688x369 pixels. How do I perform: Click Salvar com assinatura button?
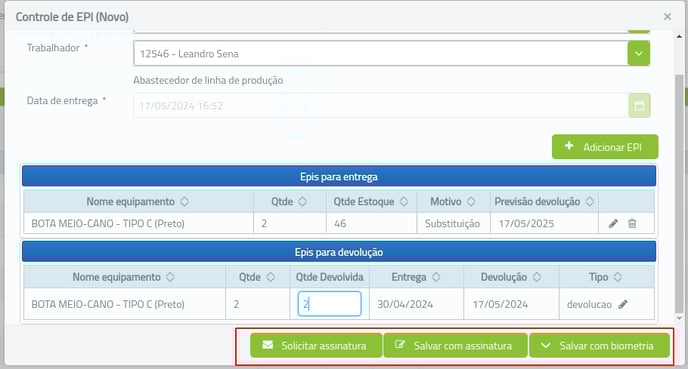[455, 346]
